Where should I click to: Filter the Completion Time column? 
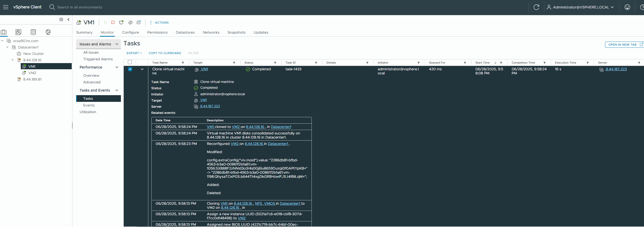[x=545, y=63]
